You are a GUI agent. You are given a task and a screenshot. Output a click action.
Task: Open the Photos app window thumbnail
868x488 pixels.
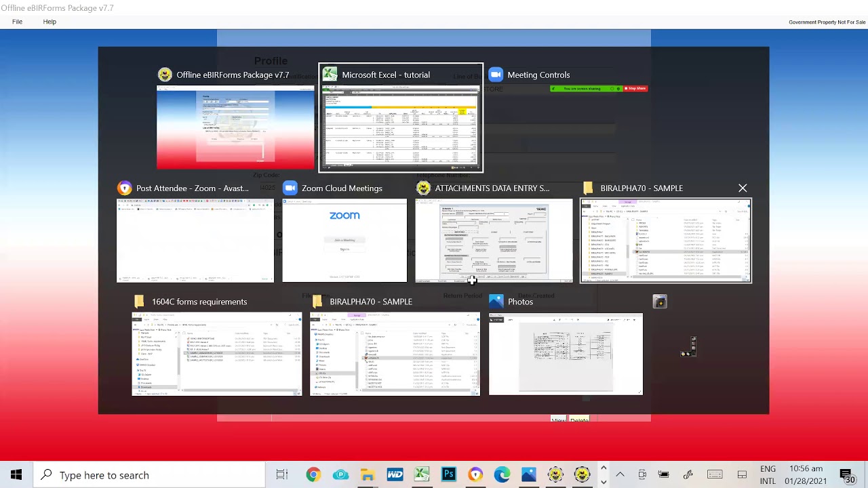(x=566, y=354)
